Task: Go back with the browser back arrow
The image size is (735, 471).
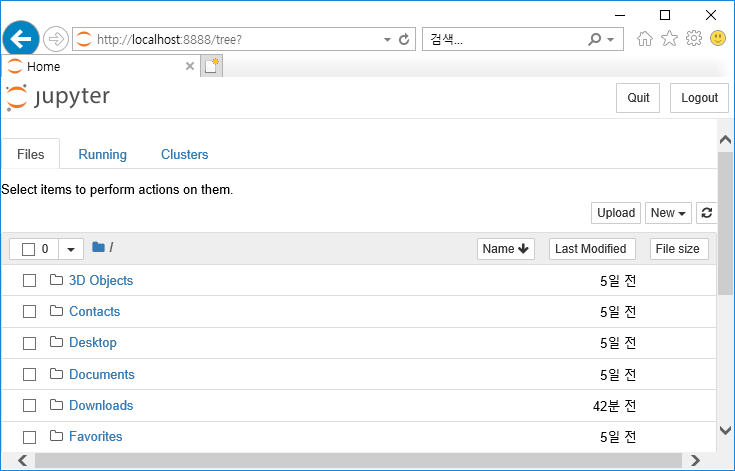Action: pyautogui.click(x=21, y=39)
